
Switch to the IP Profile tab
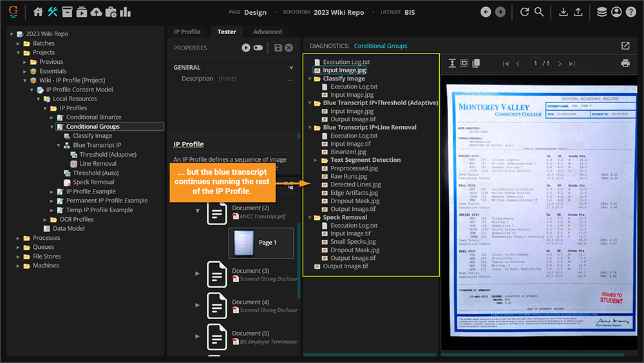187,32
